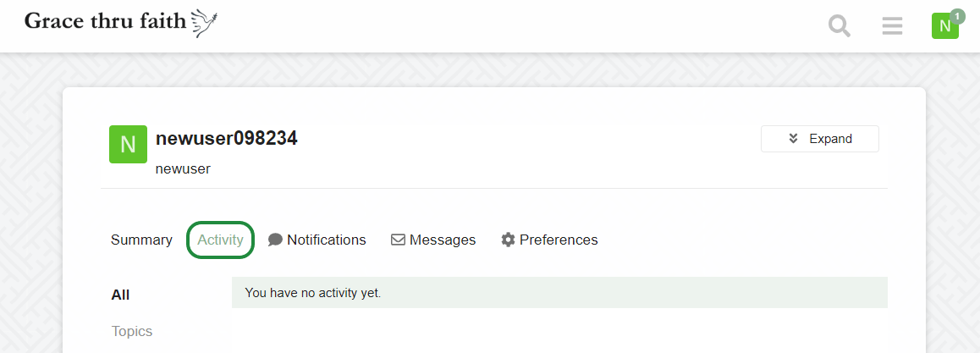The width and height of the screenshot is (980, 353).
Task: Select the Activity tab
Action: click(220, 240)
